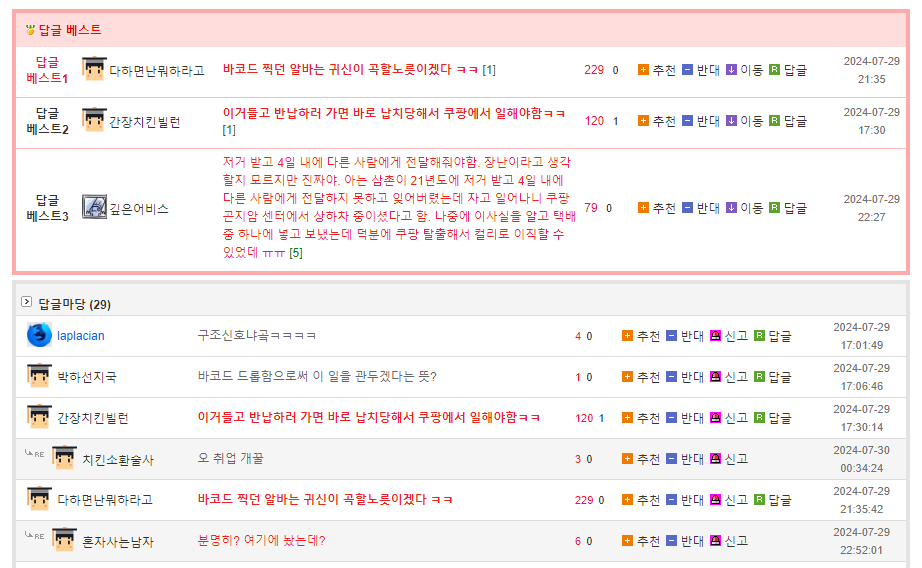The width and height of the screenshot is (922, 568).
Task: Upvote laplacian's comment using 추천
Action: (x=628, y=336)
